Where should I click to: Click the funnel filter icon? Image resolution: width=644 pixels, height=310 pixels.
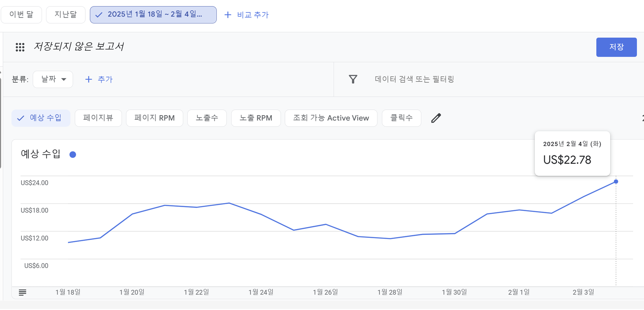353,79
